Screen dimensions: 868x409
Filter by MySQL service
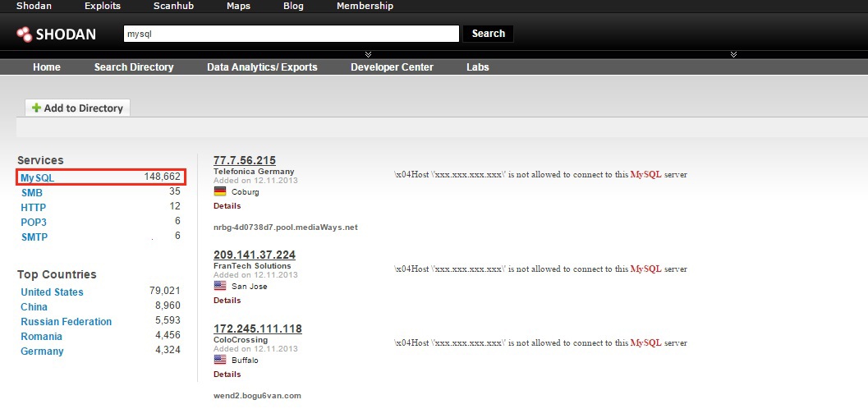click(38, 177)
